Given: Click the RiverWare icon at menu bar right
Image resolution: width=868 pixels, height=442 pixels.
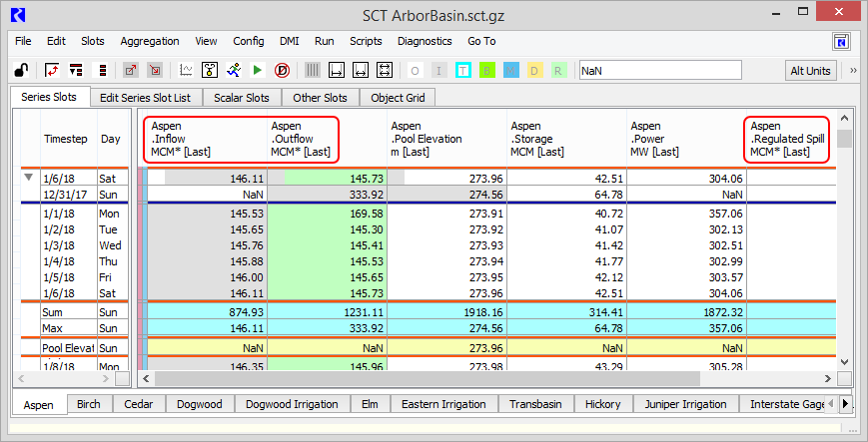Looking at the screenshot, I should point(842,41).
